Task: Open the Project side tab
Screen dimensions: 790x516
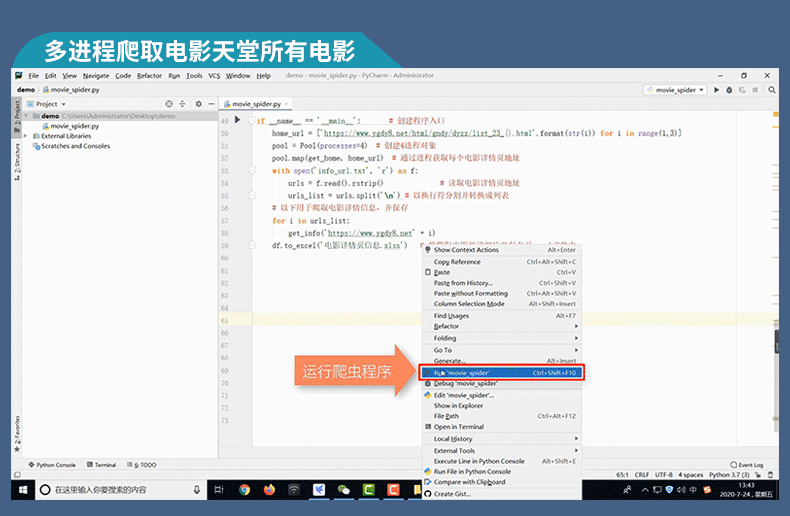Action: pyautogui.click(x=17, y=116)
